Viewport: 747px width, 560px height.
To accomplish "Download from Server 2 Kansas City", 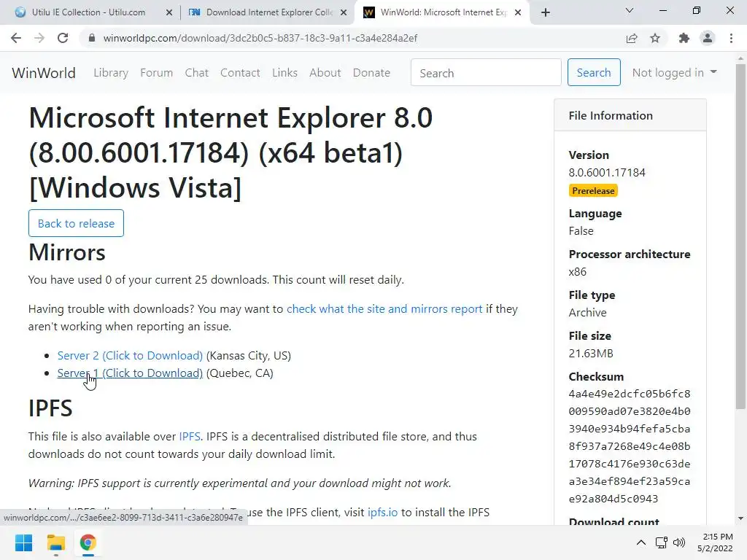I will tap(130, 356).
